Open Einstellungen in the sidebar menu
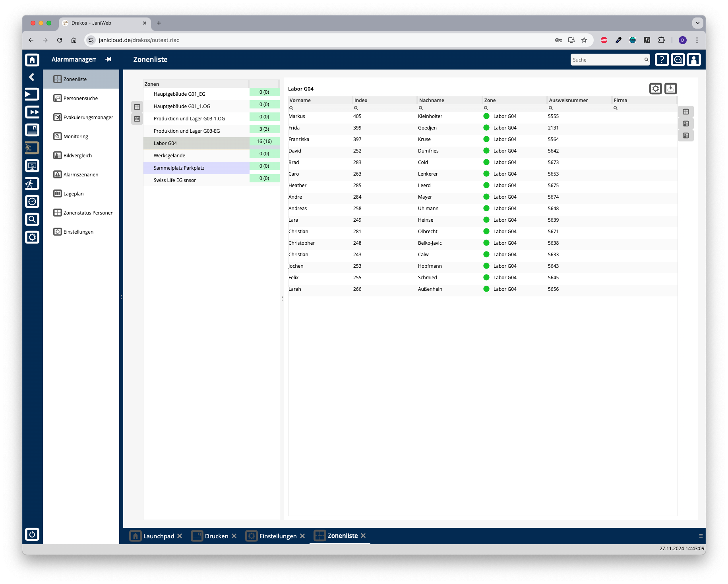Image resolution: width=728 pixels, height=584 pixels. coord(81,232)
